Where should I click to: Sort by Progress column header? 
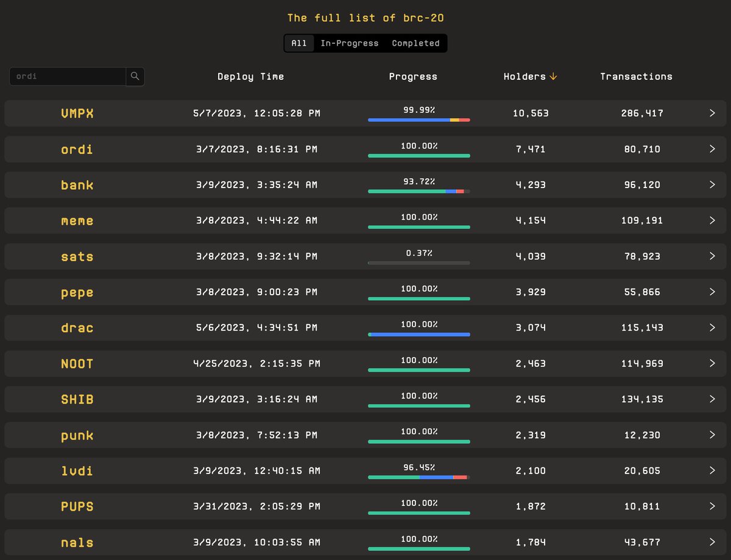[413, 77]
